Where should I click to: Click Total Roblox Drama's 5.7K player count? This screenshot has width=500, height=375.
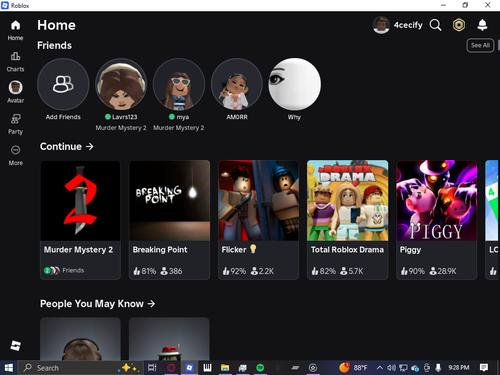[x=352, y=271]
